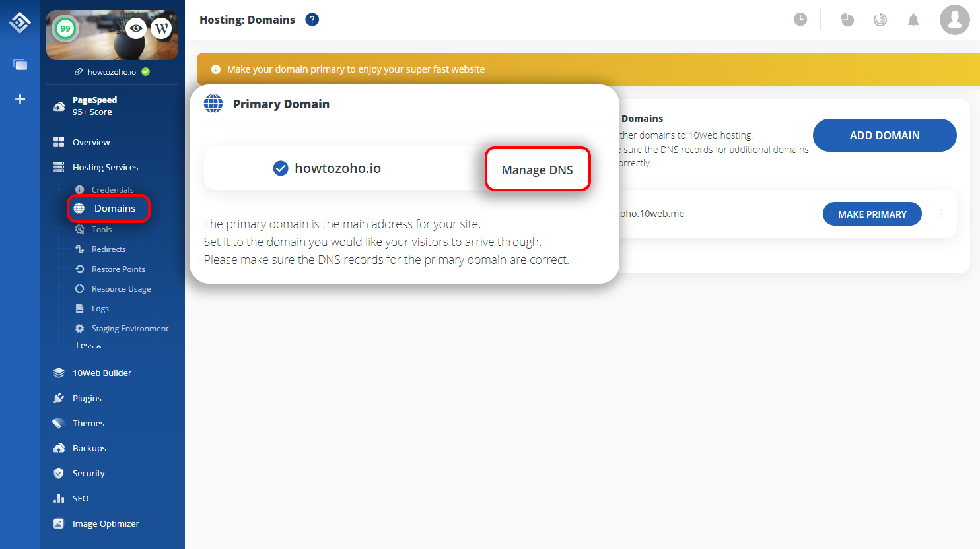
Task: Click the Resource Usage circle icon
Action: click(x=80, y=289)
